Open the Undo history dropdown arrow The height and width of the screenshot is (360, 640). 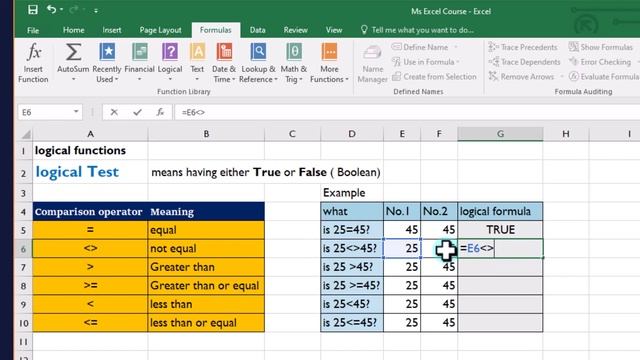pyautogui.click(x=62, y=10)
